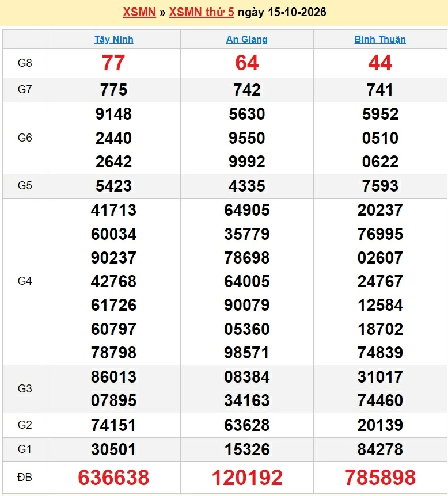Click the Bình Thuận G3 number 31017
This screenshot has height=496, width=448.
tap(380, 377)
